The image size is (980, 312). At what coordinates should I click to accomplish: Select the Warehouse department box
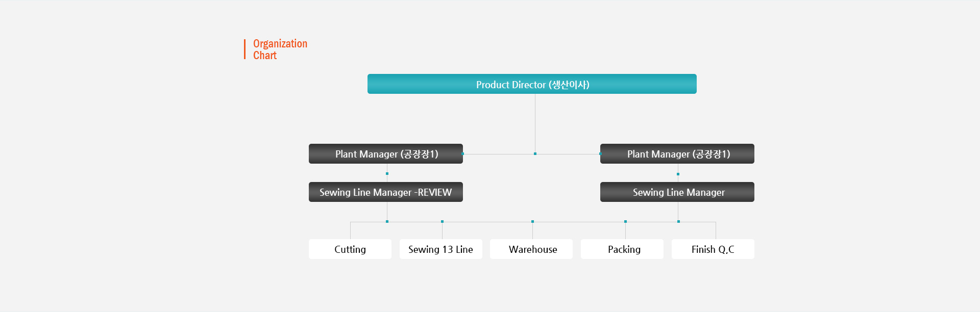531,249
